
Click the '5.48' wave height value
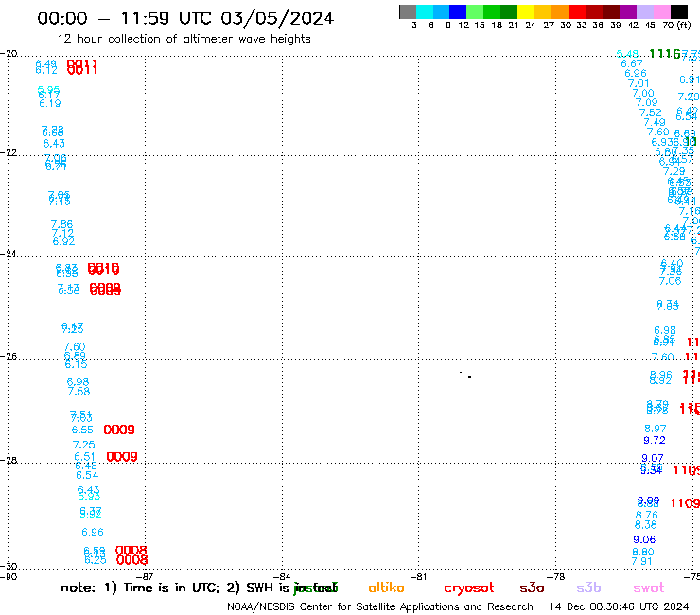(x=627, y=54)
